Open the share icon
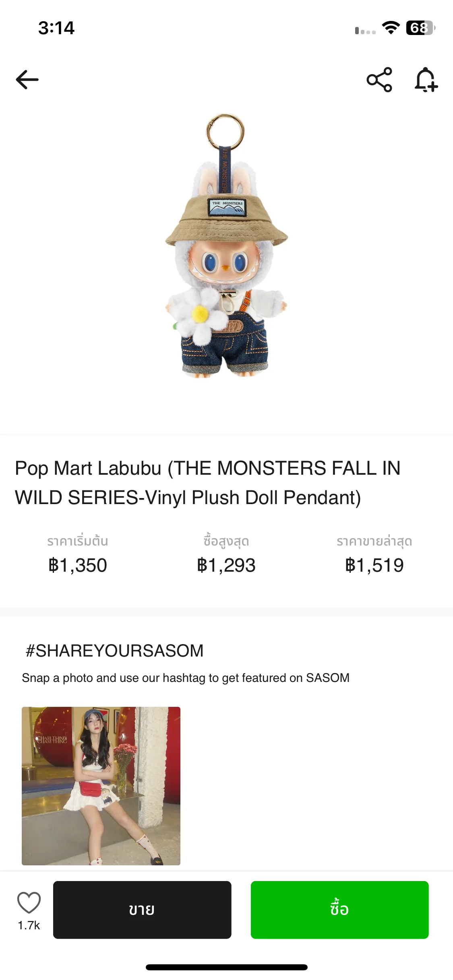 (379, 79)
